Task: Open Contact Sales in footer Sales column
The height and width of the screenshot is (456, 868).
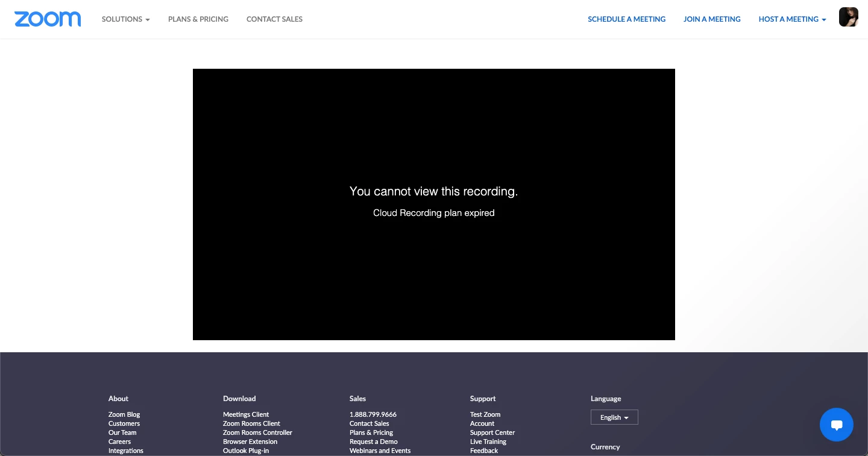Action: point(370,423)
